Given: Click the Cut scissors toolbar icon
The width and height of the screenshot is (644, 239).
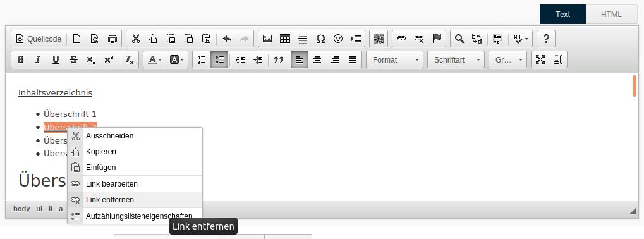Looking at the screenshot, I should click(x=135, y=39).
